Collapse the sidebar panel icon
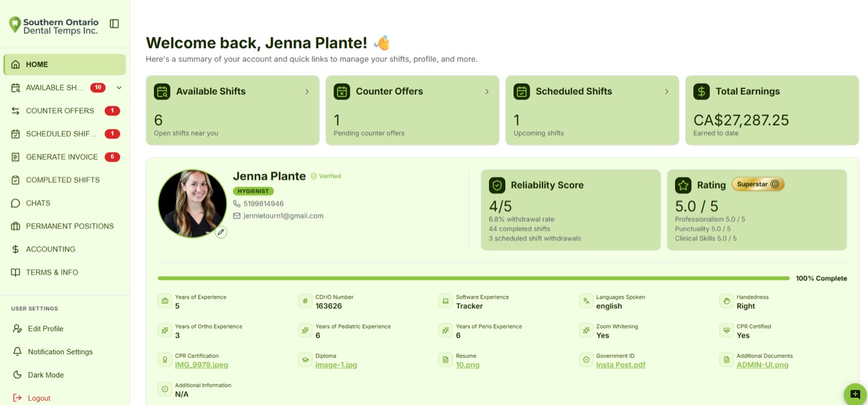This screenshot has height=405, width=868. (114, 24)
